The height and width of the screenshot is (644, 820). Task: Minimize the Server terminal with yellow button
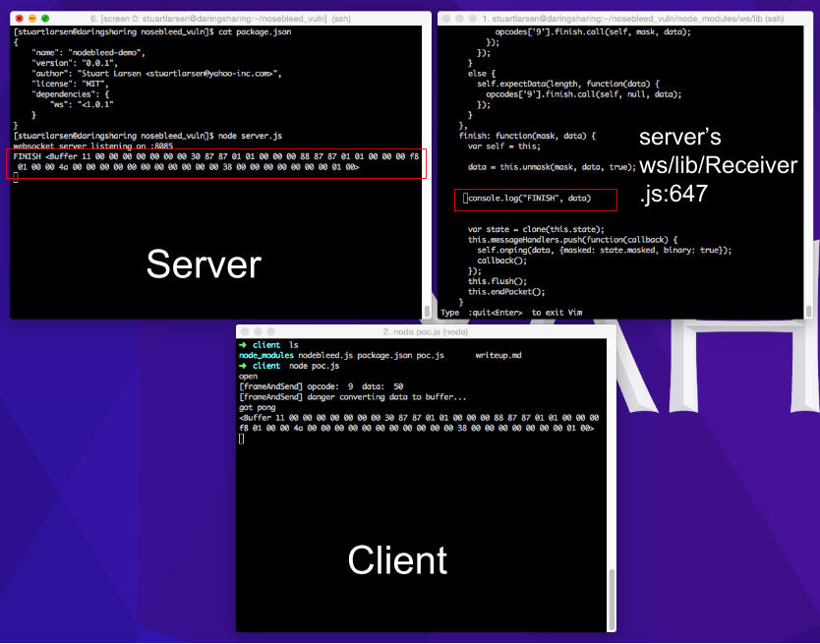tap(32, 19)
